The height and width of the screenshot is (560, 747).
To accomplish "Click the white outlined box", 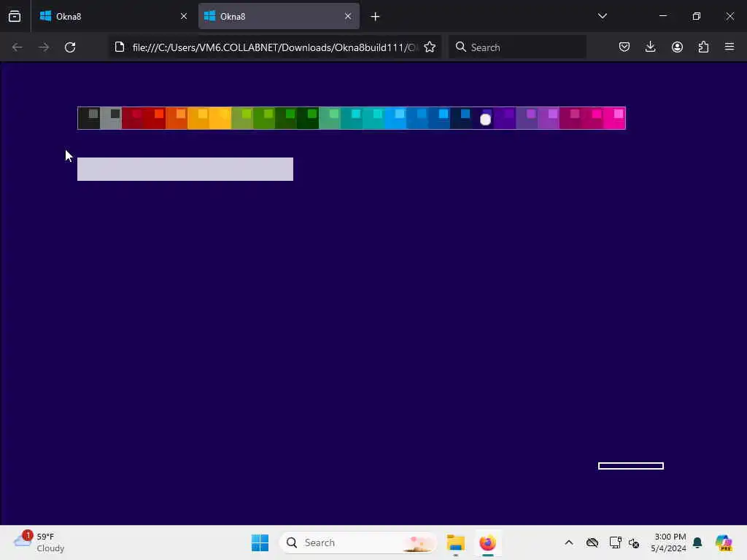I will pos(631,466).
